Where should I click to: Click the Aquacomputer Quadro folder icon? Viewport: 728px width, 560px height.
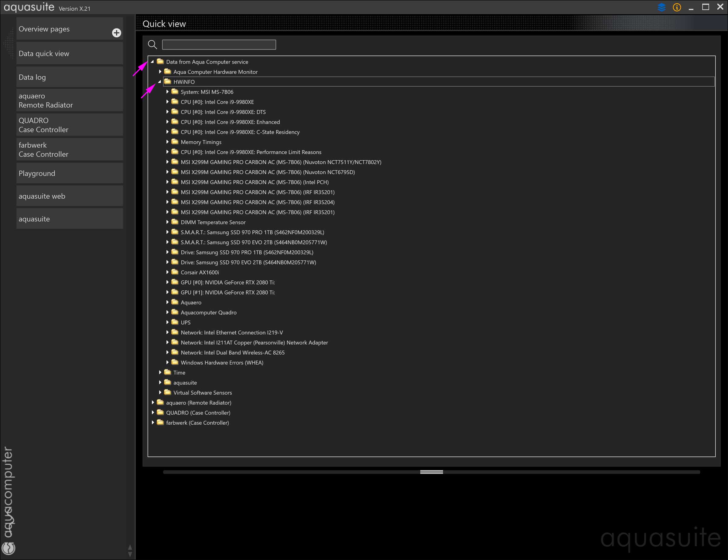pos(175,312)
